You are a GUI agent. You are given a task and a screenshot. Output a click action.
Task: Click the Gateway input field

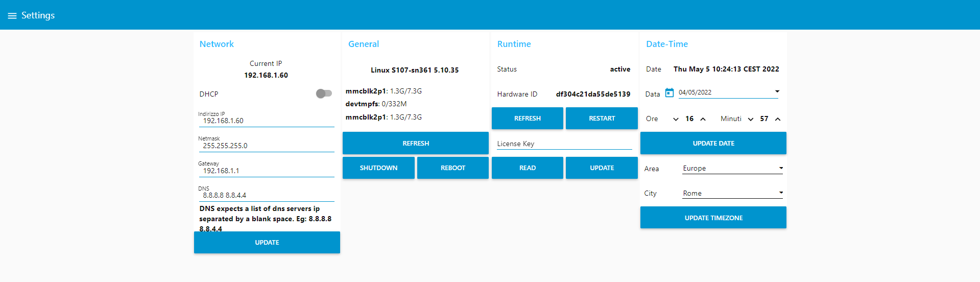point(267,171)
